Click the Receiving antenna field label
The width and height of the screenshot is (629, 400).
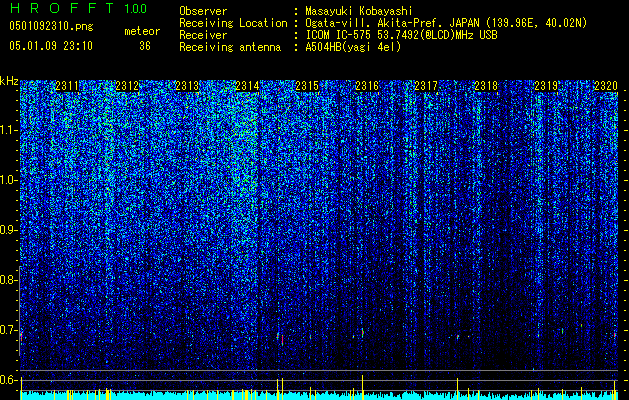[x=230, y=47]
